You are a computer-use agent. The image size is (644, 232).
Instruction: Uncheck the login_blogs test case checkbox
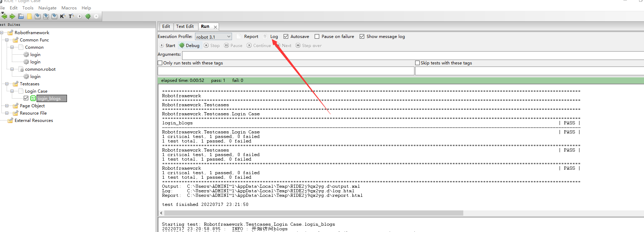click(26, 99)
